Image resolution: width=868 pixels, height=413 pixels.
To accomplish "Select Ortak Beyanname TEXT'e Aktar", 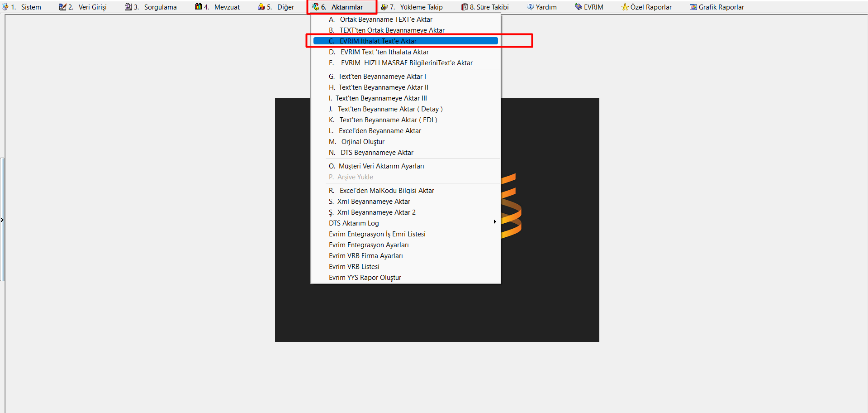I will point(406,19).
